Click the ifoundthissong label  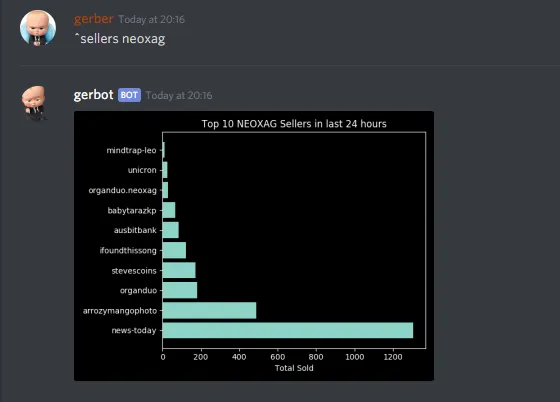pos(128,251)
